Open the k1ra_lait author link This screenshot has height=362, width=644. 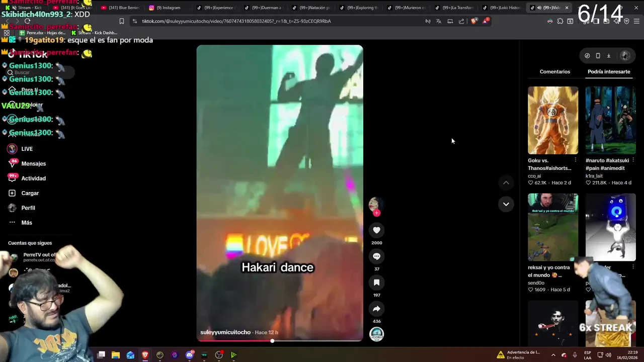594,176
